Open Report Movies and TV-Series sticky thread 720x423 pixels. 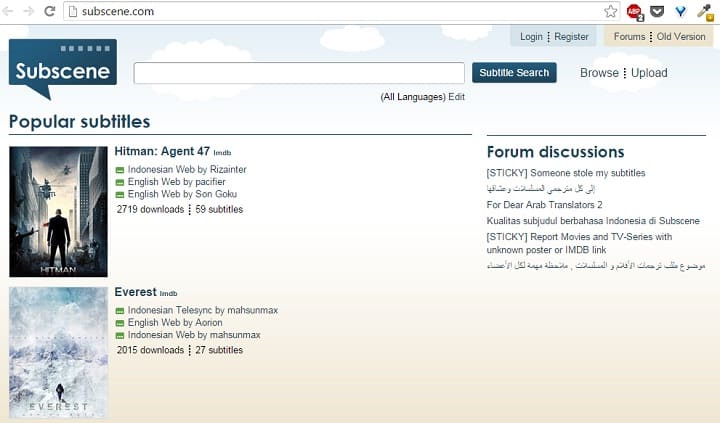(579, 243)
